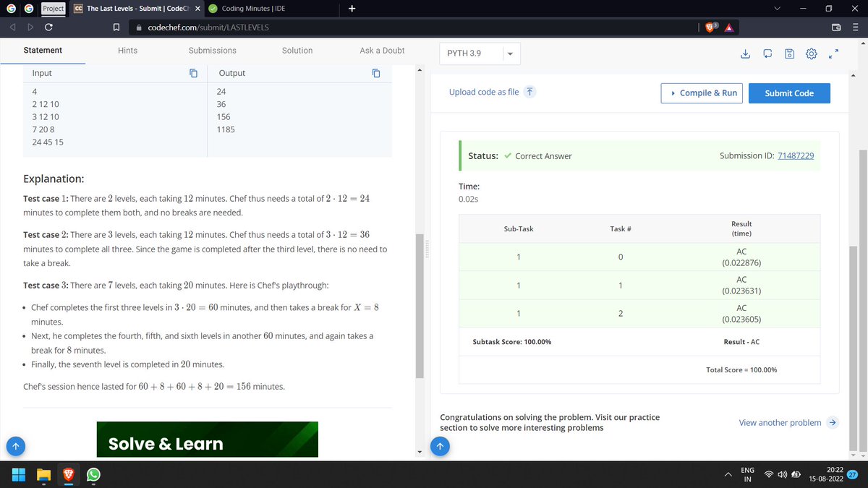Open Brave from the taskbar

coord(68,475)
